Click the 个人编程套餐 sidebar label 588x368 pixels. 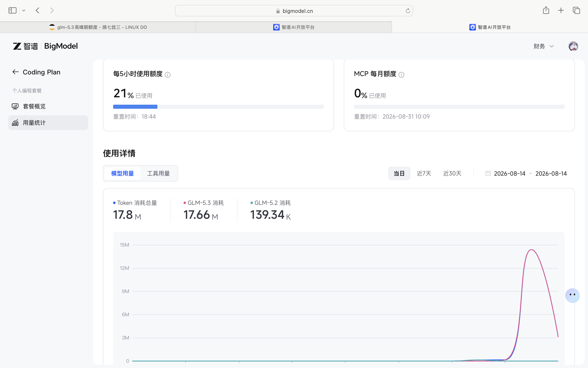tap(27, 91)
